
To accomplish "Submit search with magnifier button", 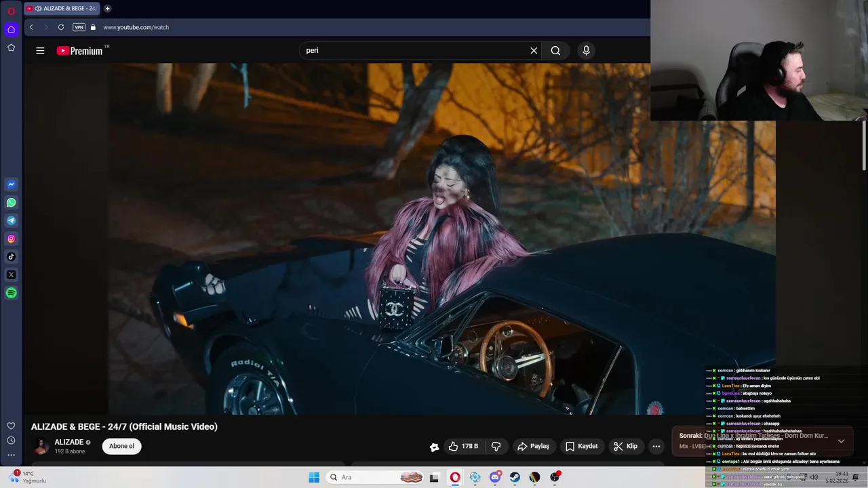I will click(555, 50).
